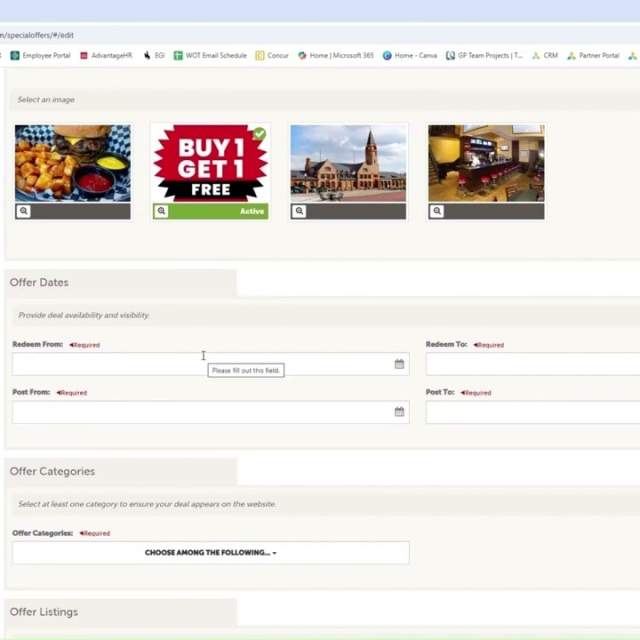Select the bar interior image
This screenshot has width=640, height=640.
(486, 163)
